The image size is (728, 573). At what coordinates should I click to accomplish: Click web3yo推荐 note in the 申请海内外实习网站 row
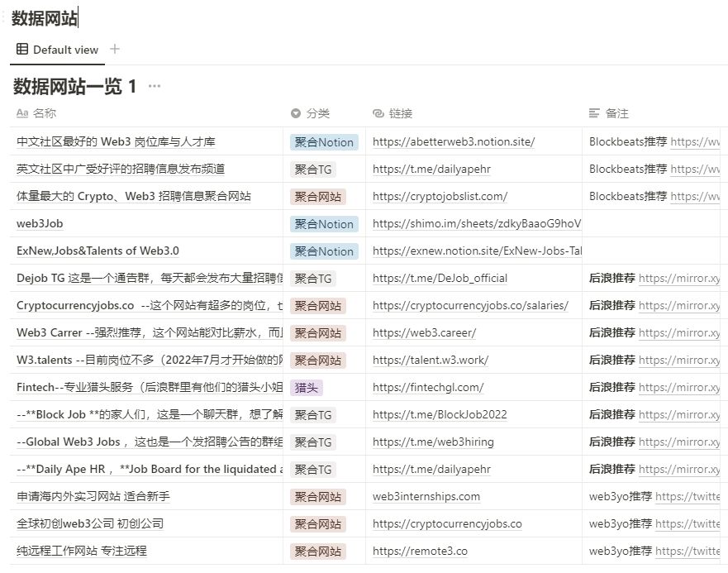621,496
